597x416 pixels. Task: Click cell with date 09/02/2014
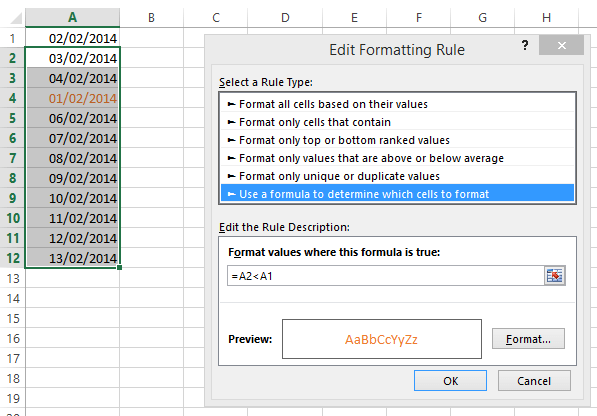point(72,178)
